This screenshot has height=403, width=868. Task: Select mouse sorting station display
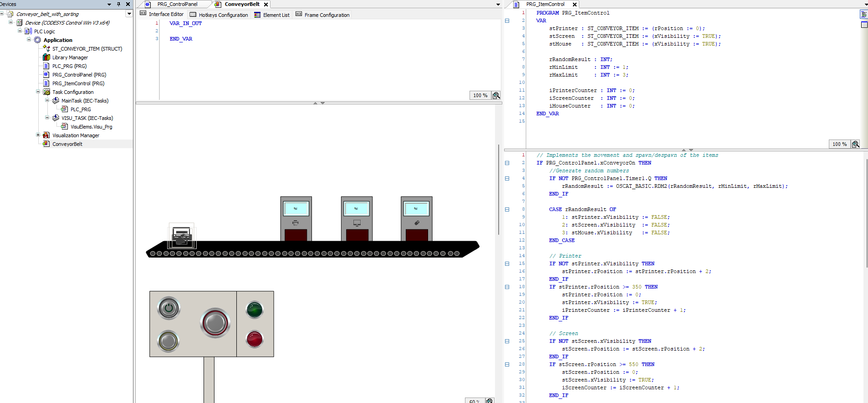tap(416, 209)
